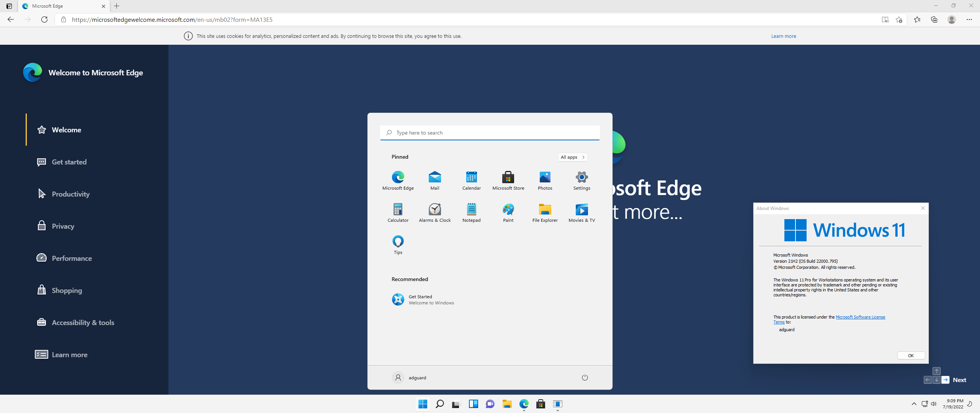Image resolution: width=980 pixels, height=413 pixels.
Task: Click the Type here to search field
Action: (490, 133)
